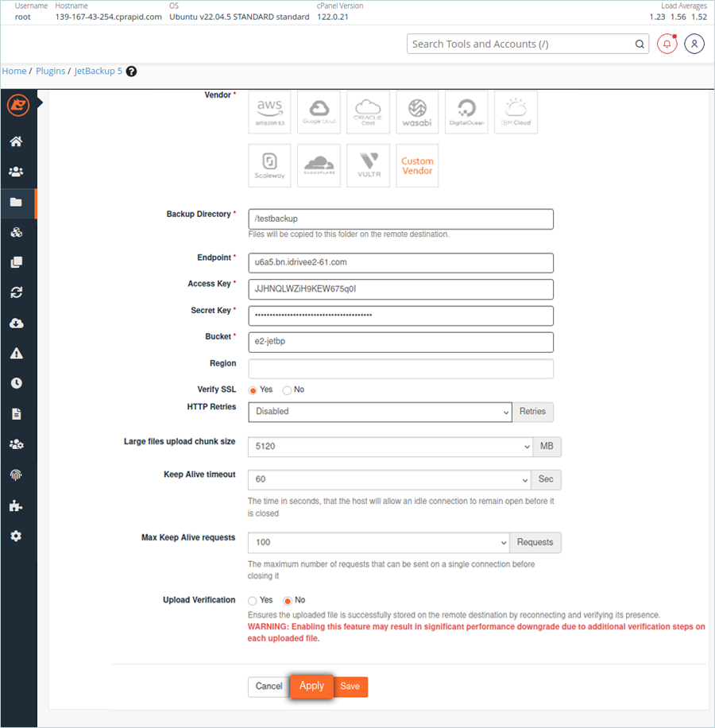Choose the Wasabi vendor tile
The height and width of the screenshot is (728, 715).
click(x=417, y=112)
